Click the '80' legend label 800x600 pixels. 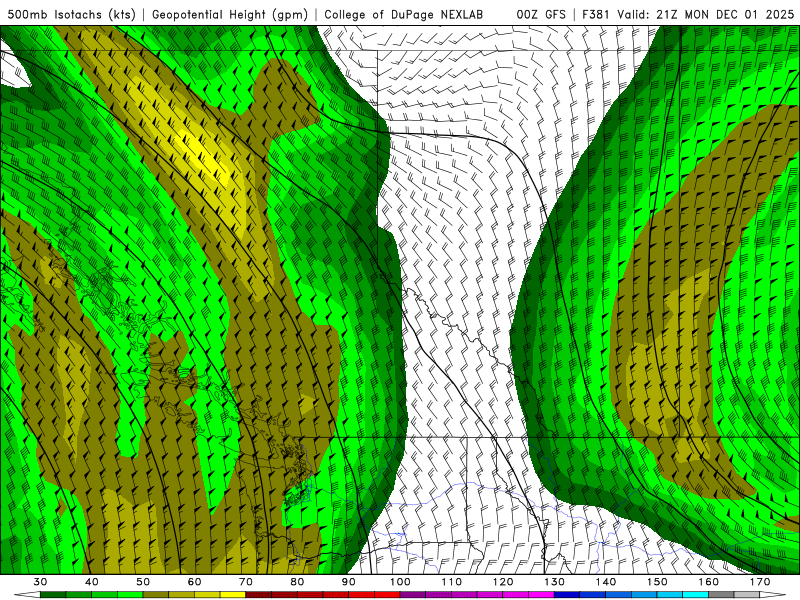point(297,582)
